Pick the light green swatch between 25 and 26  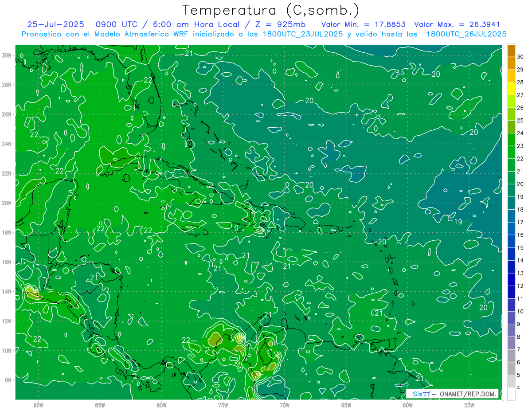click(511, 114)
